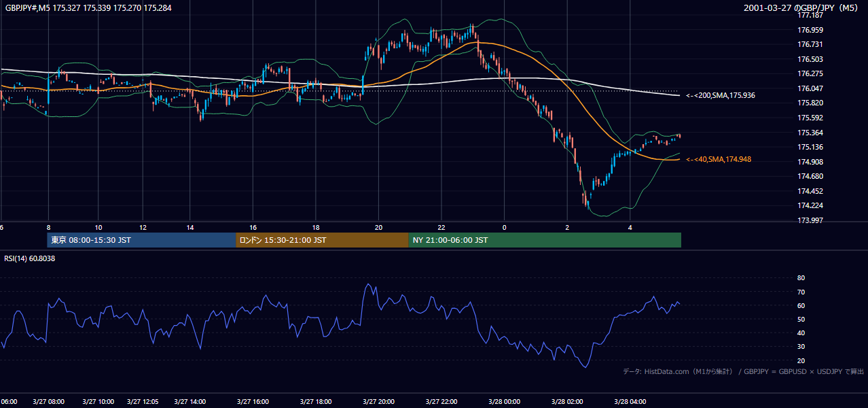
Task: Click bottom timestamp 3/28 00:00
Action: coord(504,402)
